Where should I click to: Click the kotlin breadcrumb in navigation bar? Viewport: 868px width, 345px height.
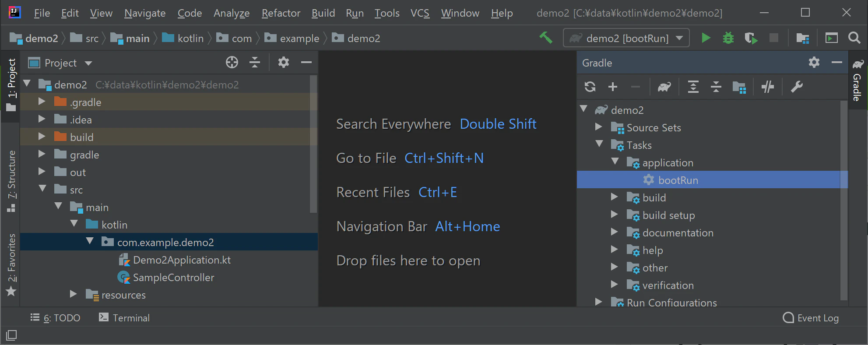(x=183, y=39)
